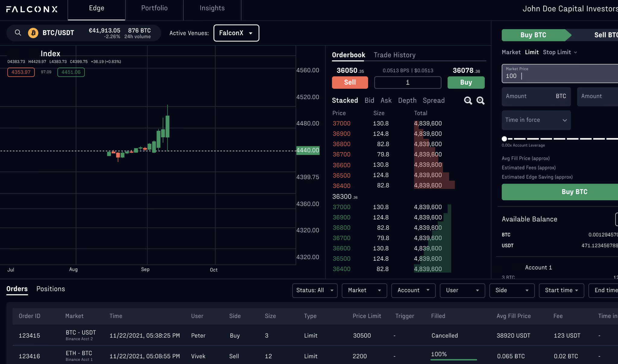This screenshot has height=364, width=618.
Task: Select the Depth orderbook view
Action: 407,100
